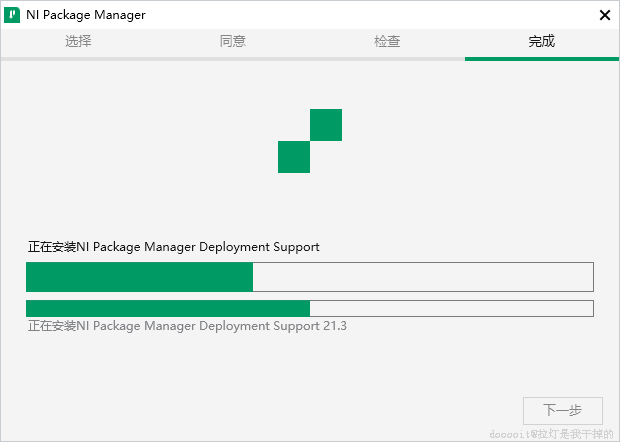Screen dimensions: 620x442
Task: Open the 同意 step tab
Action: 233,42
